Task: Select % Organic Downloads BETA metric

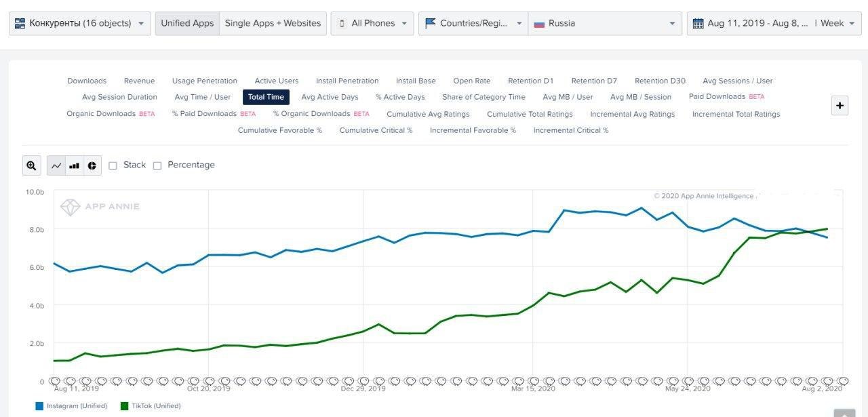Action: [x=321, y=114]
